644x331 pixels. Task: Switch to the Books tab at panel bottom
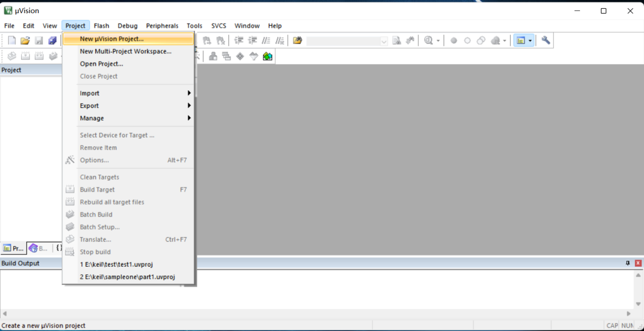tap(39, 248)
